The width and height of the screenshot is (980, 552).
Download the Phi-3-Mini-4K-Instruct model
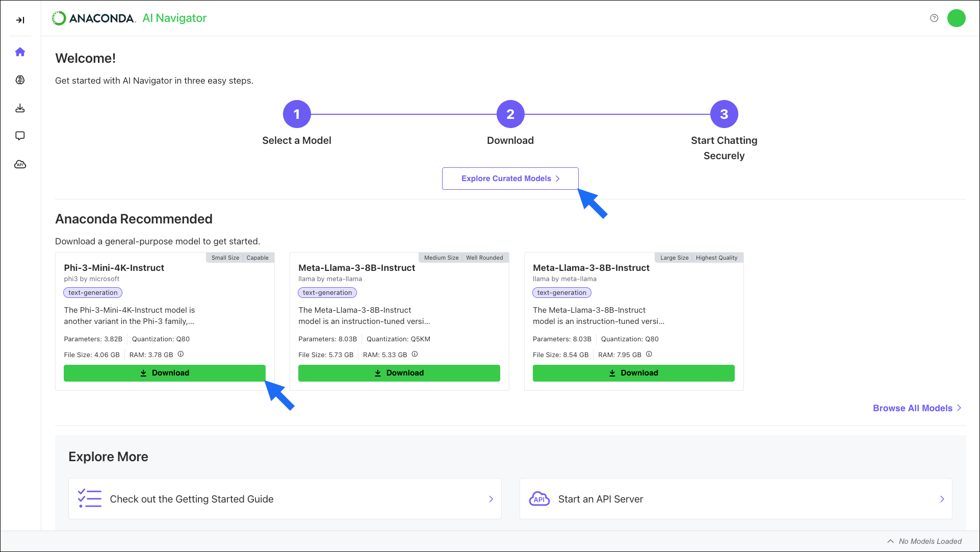(164, 373)
